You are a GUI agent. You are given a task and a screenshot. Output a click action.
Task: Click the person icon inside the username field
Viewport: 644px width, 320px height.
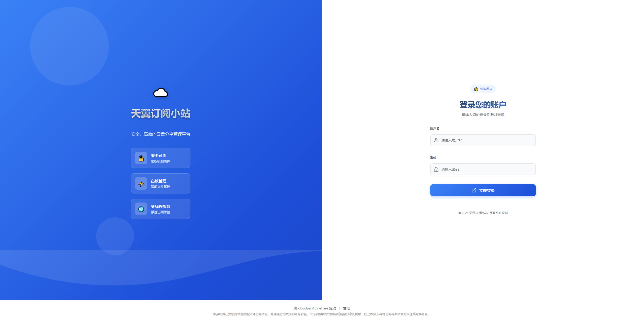click(x=436, y=140)
